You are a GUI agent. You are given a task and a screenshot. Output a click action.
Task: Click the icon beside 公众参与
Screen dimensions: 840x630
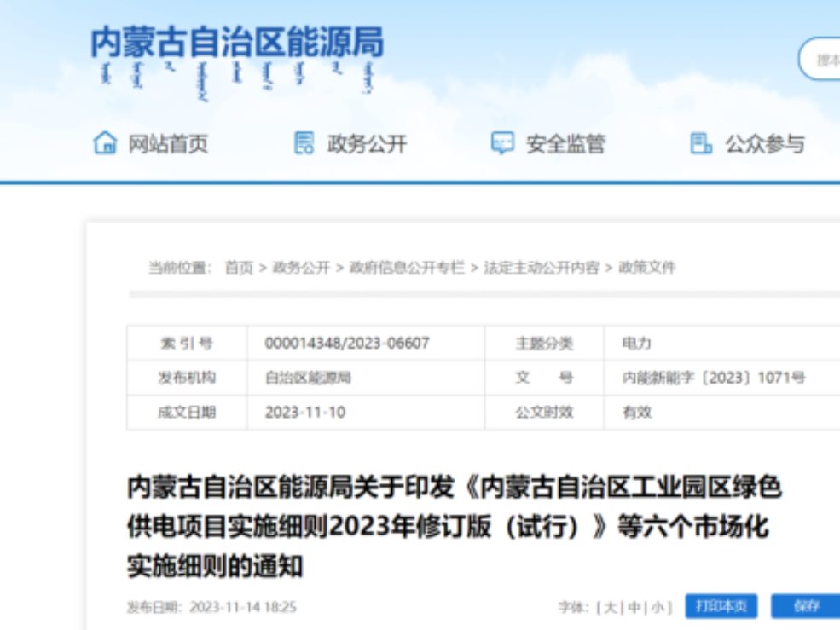[701, 143]
